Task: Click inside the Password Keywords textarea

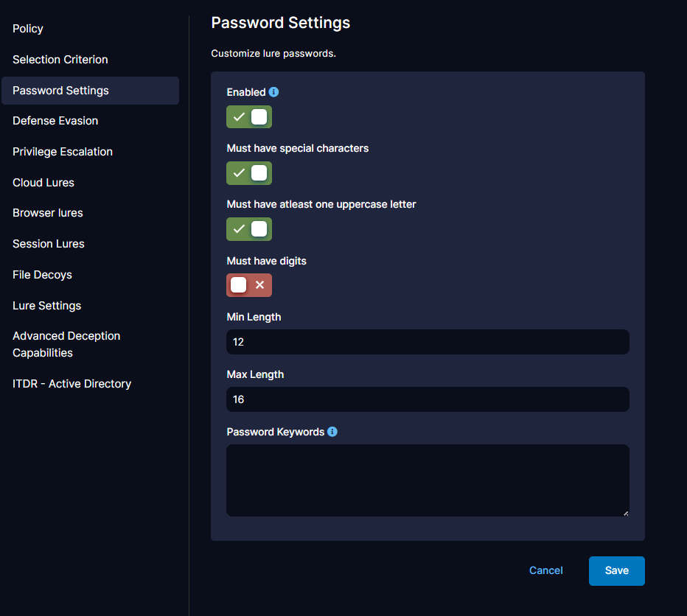Action: (428, 479)
